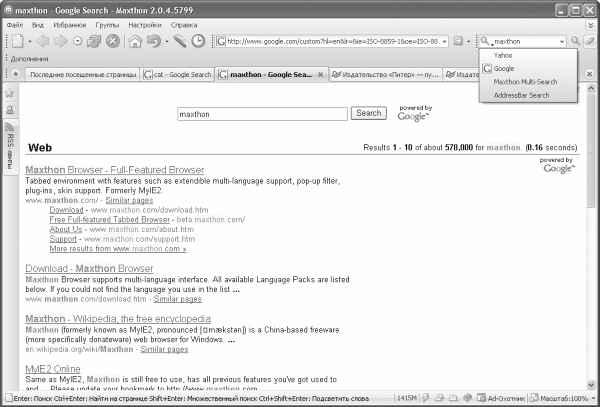The width and height of the screenshot is (600, 407).
Task: Stop loading with the X icon
Action: point(112,41)
